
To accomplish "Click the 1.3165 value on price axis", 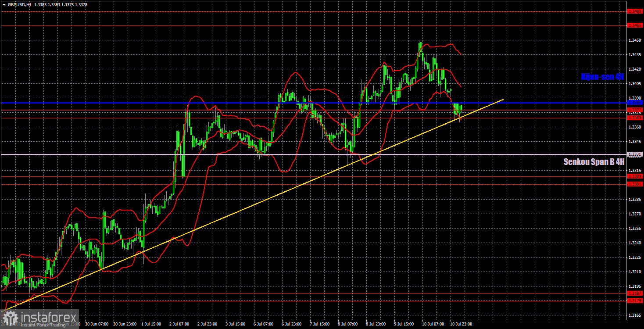I will (x=634, y=315).
